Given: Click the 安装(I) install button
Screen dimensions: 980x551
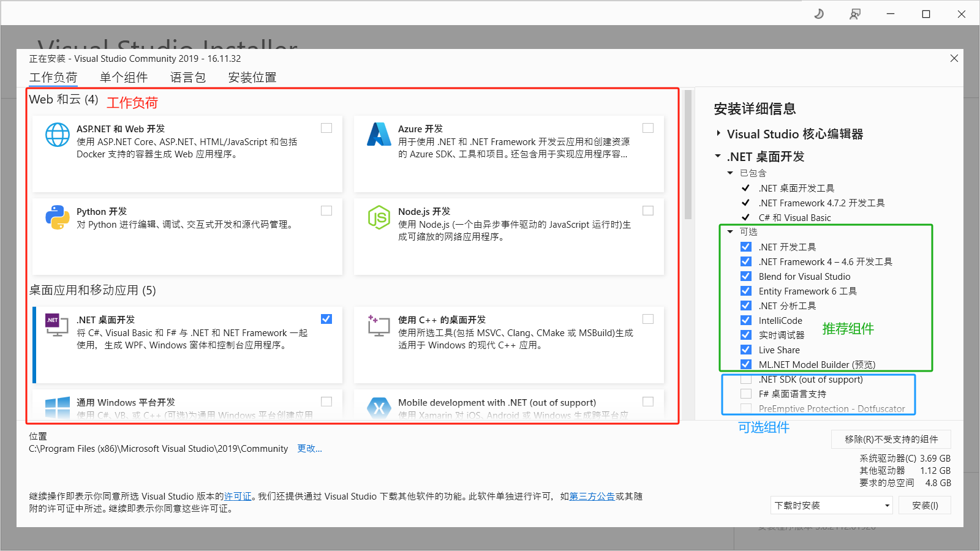Looking at the screenshot, I should (x=925, y=505).
